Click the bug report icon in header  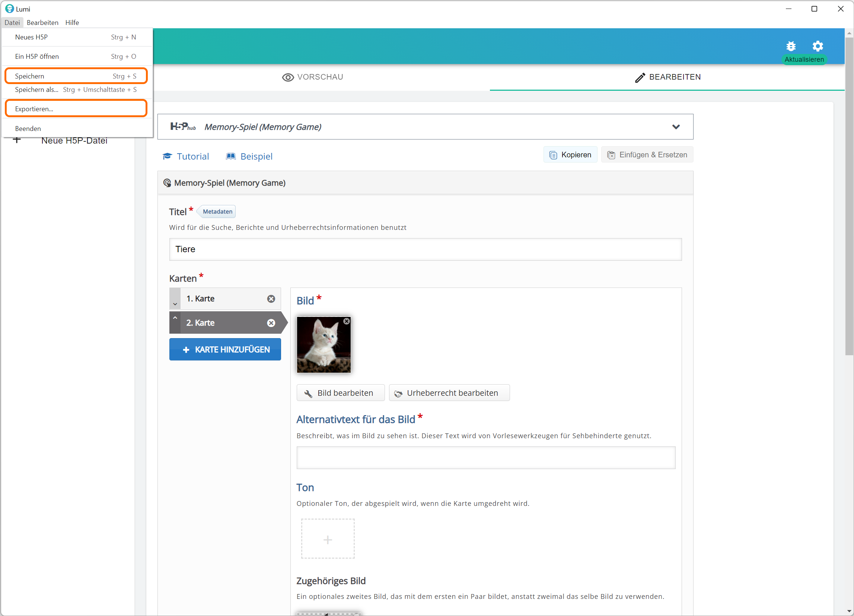(x=791, y=46)
